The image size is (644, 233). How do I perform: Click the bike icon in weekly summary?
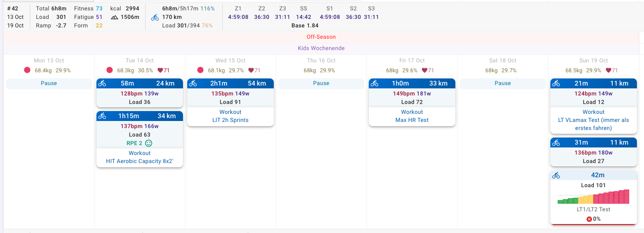155,17
